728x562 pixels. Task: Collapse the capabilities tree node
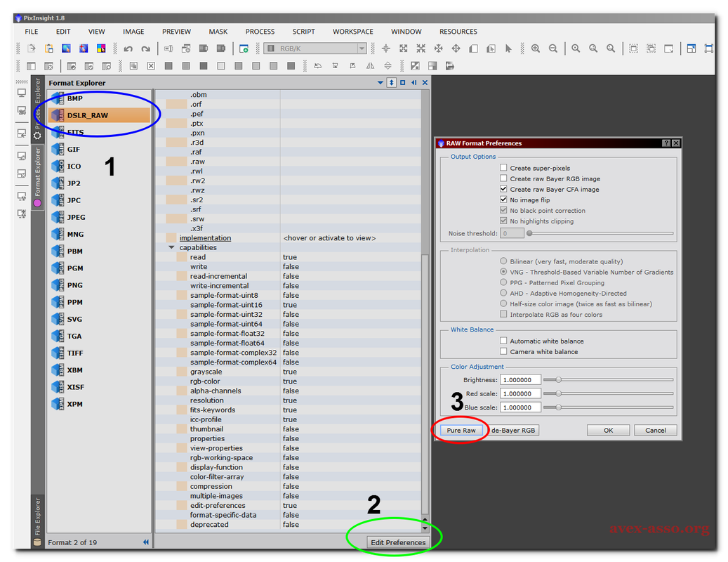[x=171, y=247]
